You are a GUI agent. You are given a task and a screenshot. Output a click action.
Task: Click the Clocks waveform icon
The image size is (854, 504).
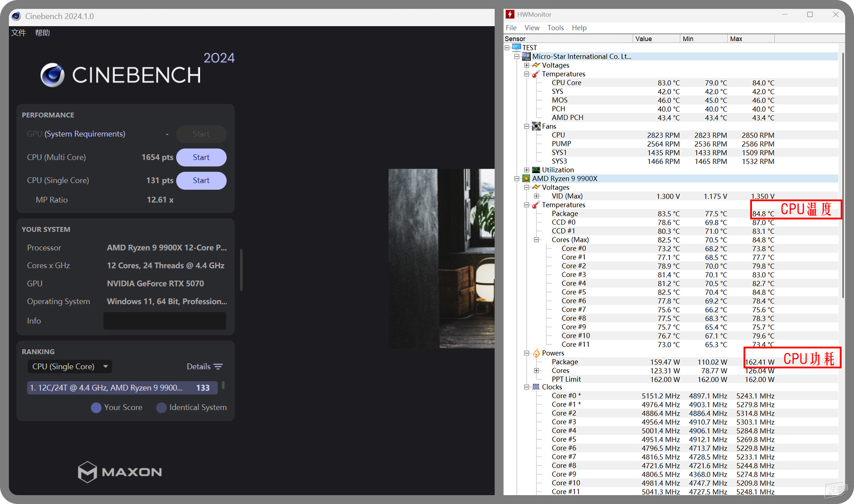click(x=536, y=387)
